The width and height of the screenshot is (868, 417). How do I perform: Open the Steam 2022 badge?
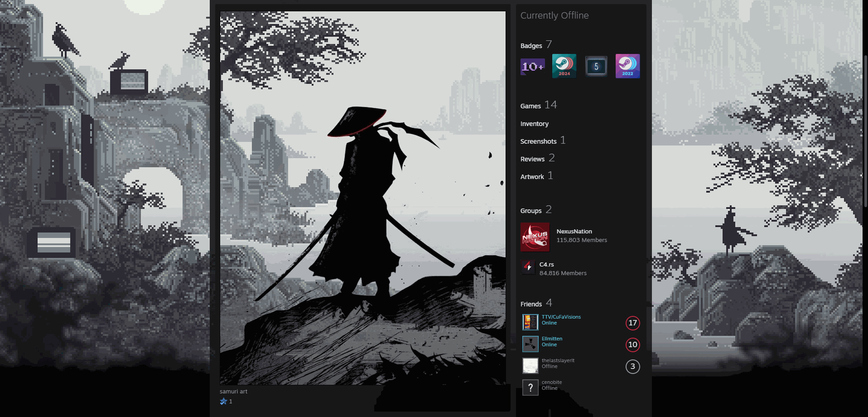(627, 66)
